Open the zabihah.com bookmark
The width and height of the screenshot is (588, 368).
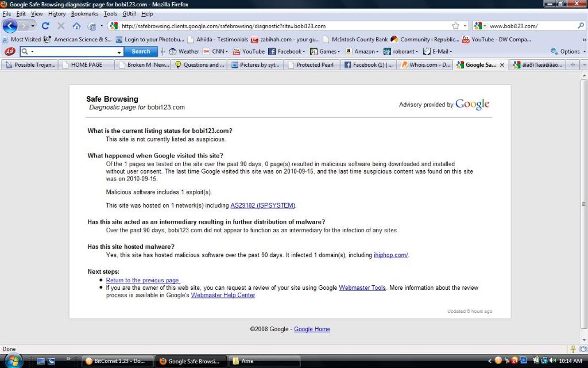285,39
